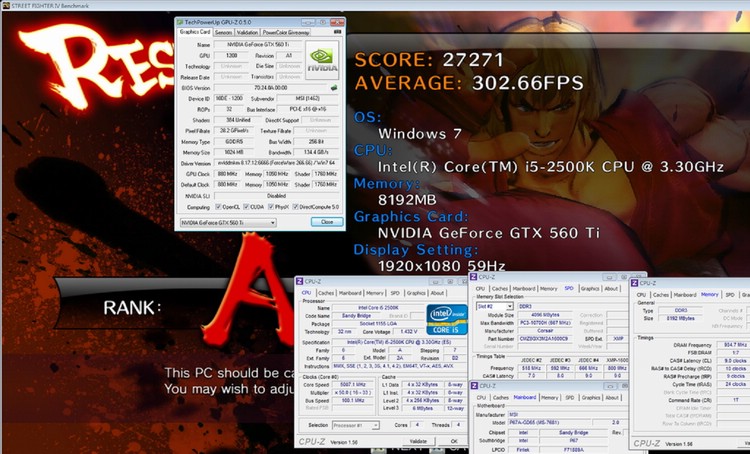Open About tab in the CPU tab CPU-Z window
This screenshot has width=750, height=454.
pyautogui.click(x=437, y=293)
